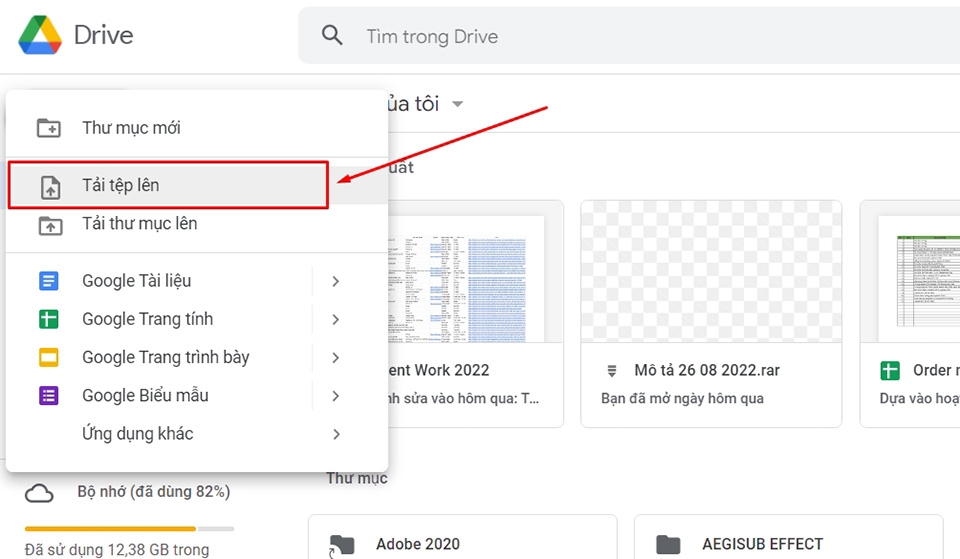960x559 pixels.
Task: Click the "Order" file name
Action: [x=936, y=370]
